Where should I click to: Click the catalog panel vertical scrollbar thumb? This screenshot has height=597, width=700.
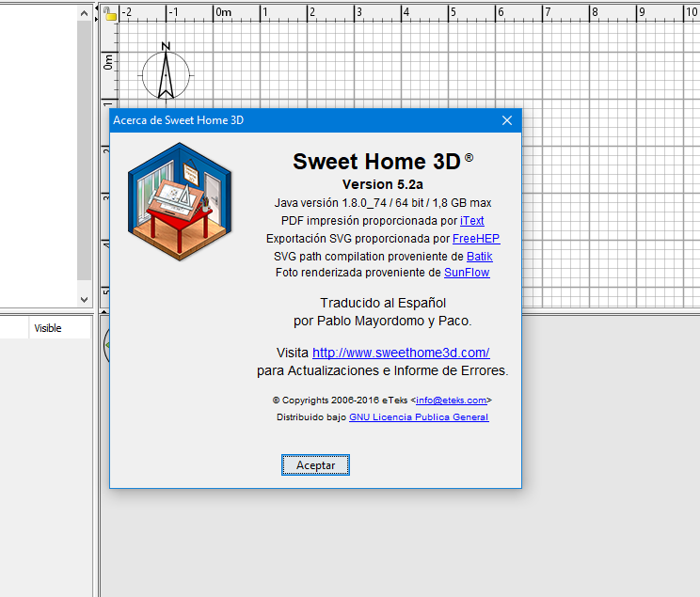(84, 150)
